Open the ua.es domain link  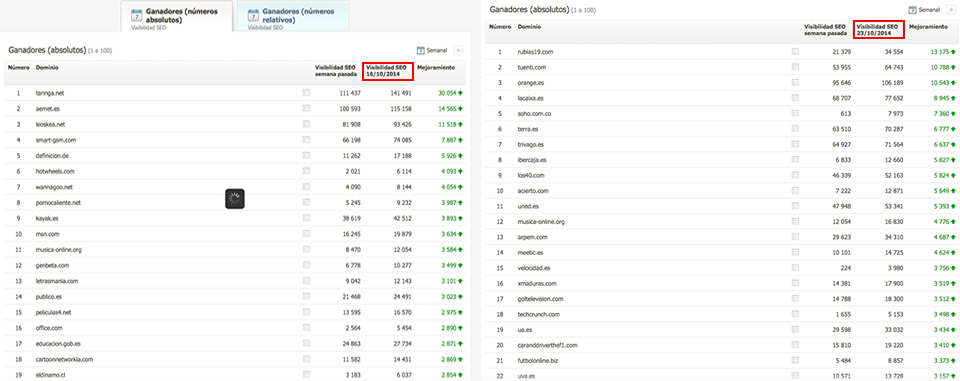(525, 331)
